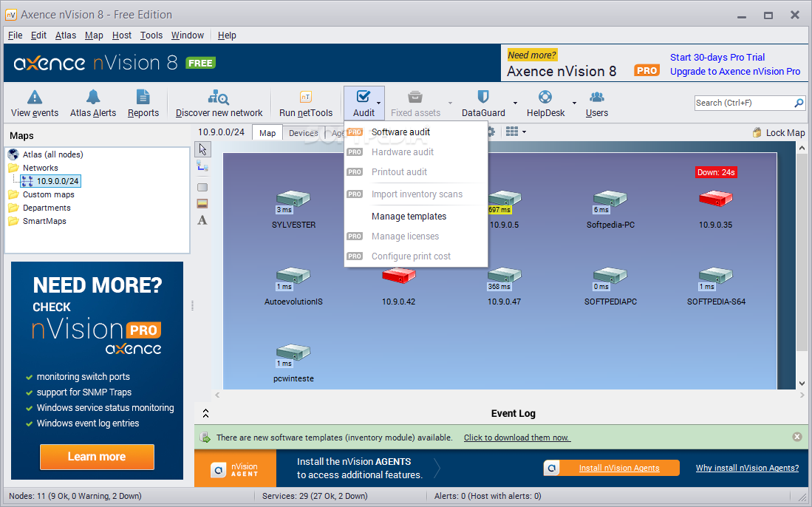The image size is (812, 507).
Task: Switch to the Devices tab
Action: [x=304, y=133]
